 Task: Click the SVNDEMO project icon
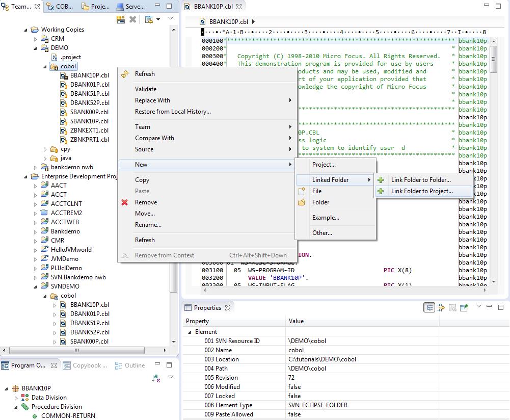coord(44,286)
